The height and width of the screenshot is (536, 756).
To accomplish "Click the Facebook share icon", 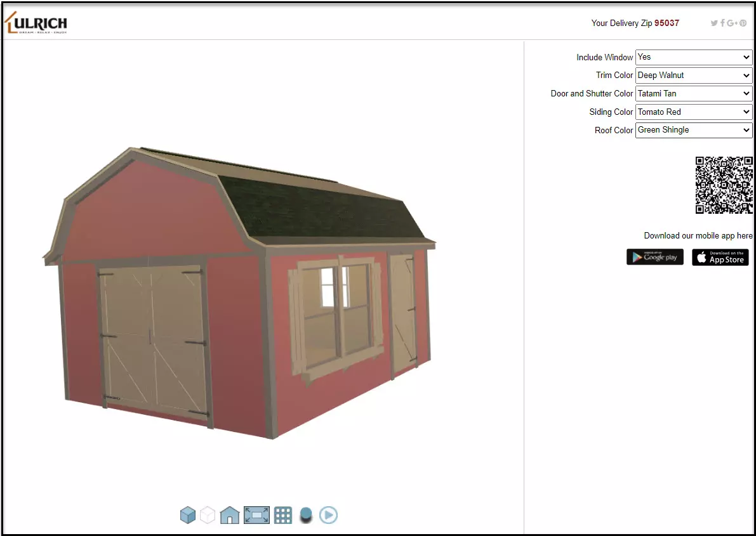I will (x=722, y=23).
